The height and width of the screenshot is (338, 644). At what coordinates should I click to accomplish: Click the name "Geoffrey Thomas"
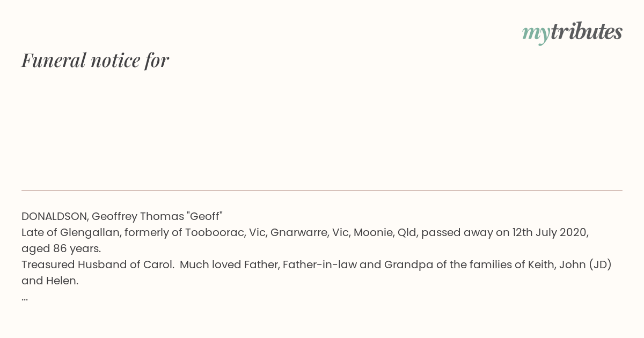pos(137,216)
